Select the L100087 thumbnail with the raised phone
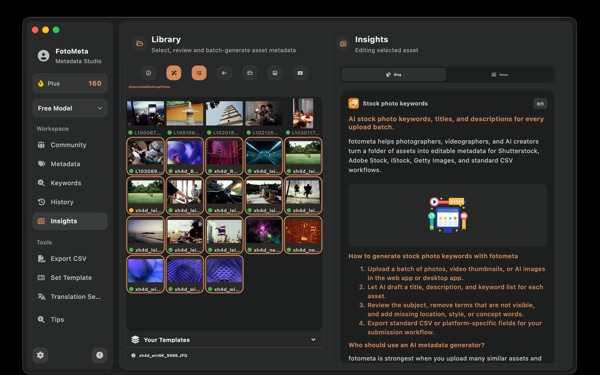This screenshot has height=375, width=600. pos(145,113)
